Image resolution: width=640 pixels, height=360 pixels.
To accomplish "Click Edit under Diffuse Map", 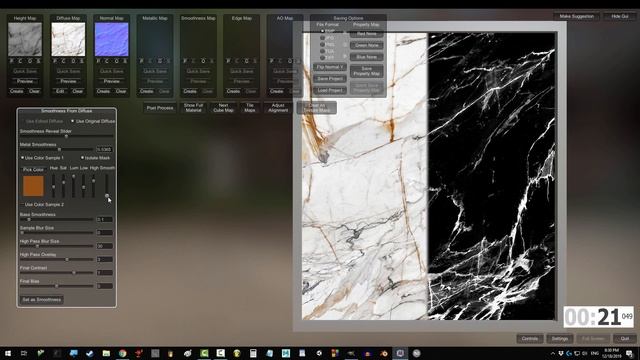I will pos(60,91).
